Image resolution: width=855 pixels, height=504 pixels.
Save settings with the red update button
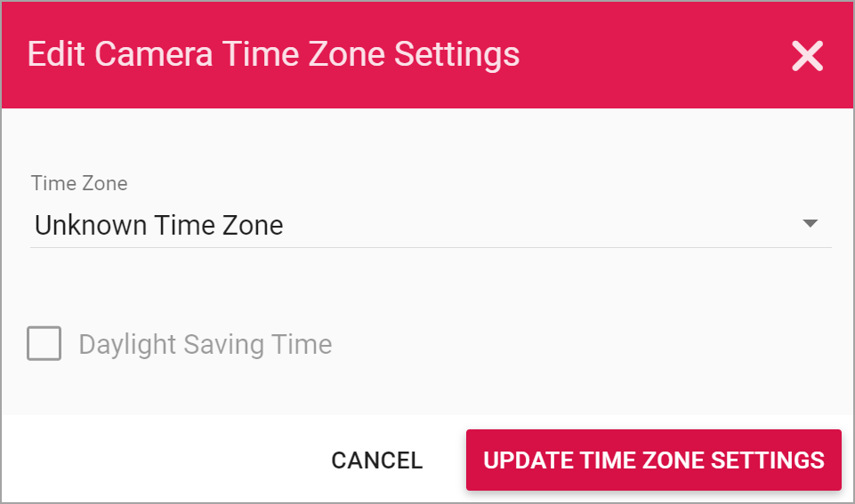click(653, 460)
